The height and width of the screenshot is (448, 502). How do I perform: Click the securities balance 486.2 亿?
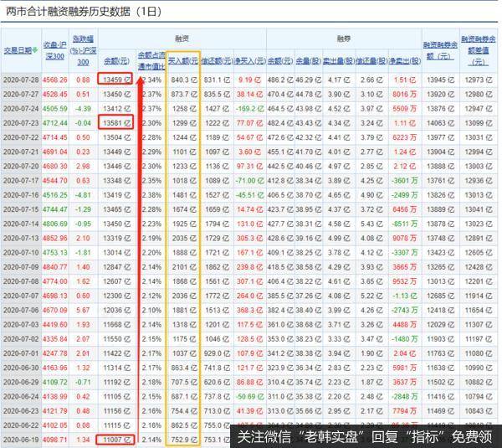(280, 80)
